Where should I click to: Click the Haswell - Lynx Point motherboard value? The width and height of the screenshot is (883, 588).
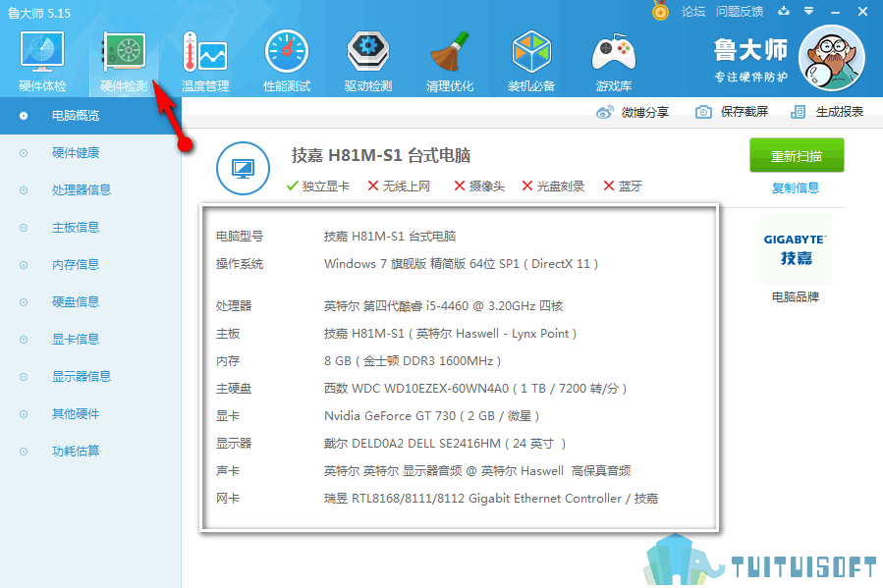pos(450,333)
